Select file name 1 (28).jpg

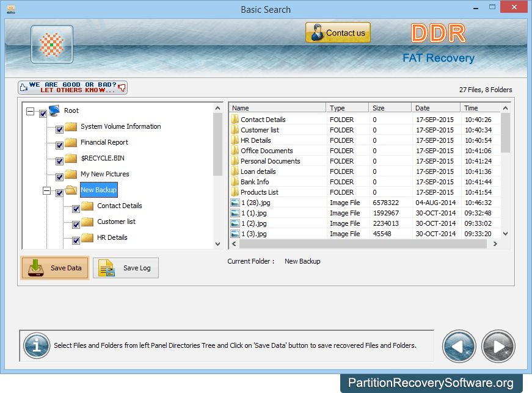click(256, 203)
